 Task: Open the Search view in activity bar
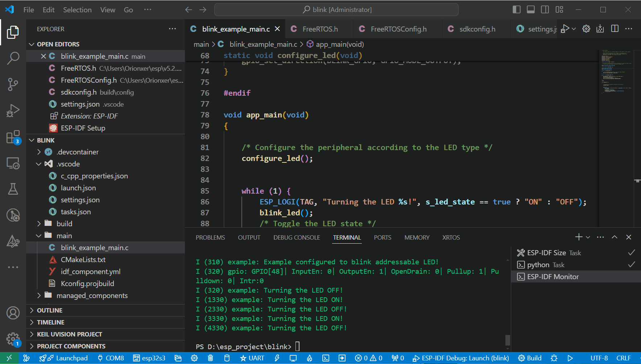[13, 58]
